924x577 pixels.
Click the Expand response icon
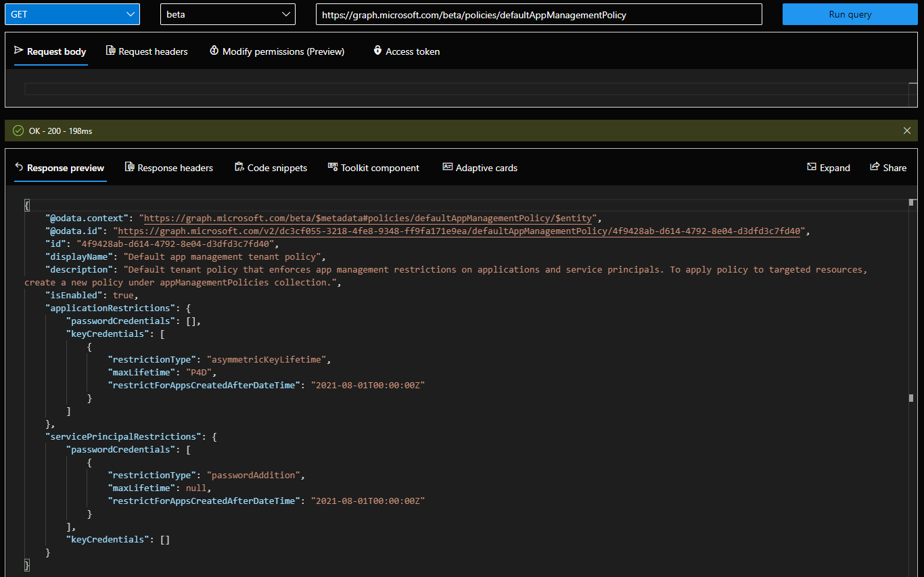(812, 167)
